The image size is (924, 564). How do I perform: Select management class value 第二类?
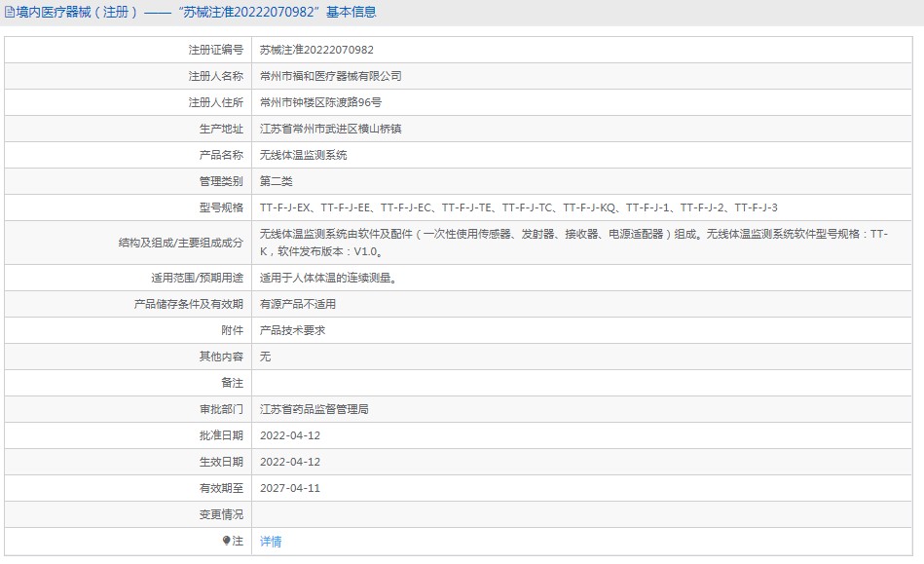tap(276, 181)
